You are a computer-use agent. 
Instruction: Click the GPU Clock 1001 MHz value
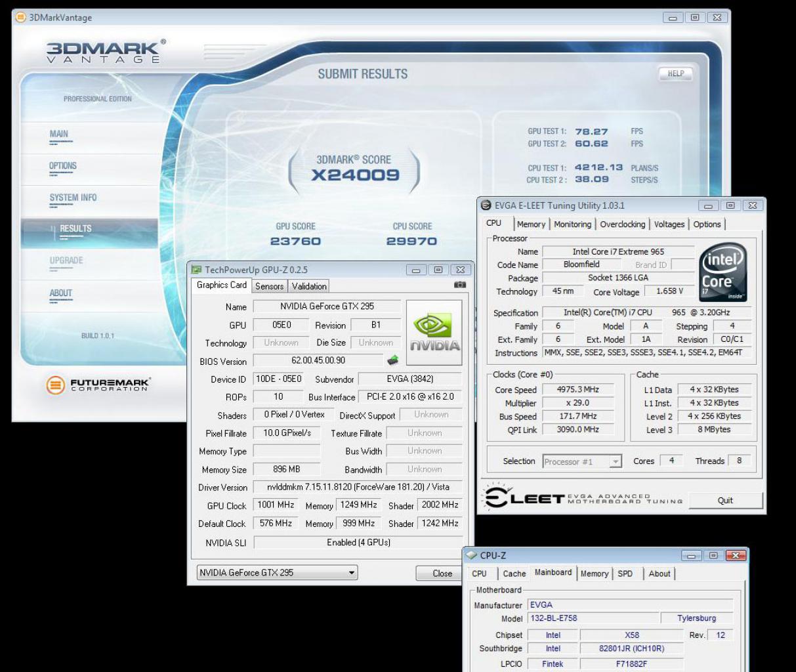(x=276, y=505)
